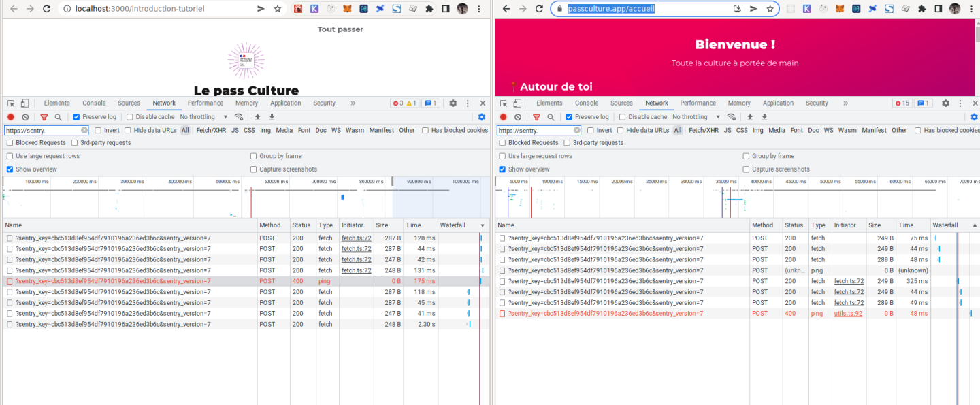Go back in the passculture browser window
Viewport: 980px width, 405px height.
pos(506,9)
